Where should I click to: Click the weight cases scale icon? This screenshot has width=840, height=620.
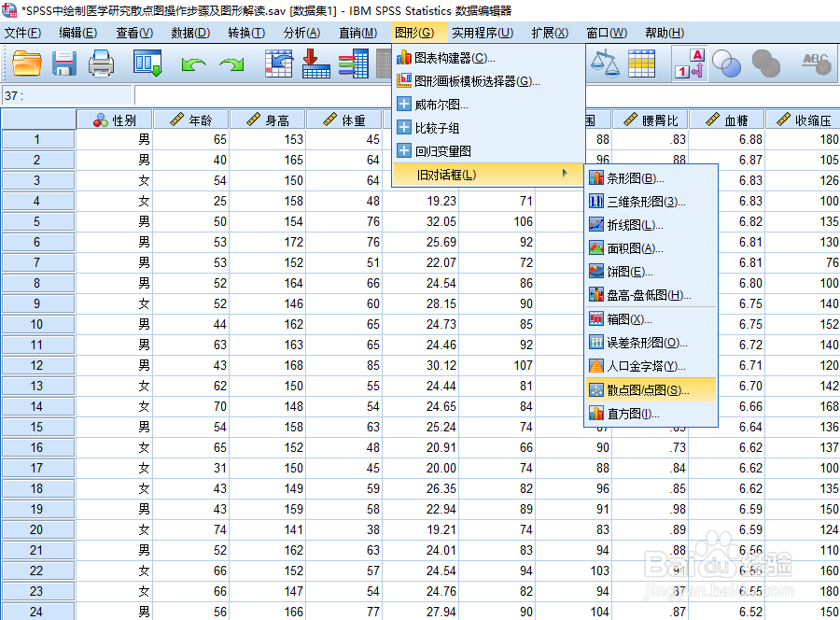[x=604, y=63]
